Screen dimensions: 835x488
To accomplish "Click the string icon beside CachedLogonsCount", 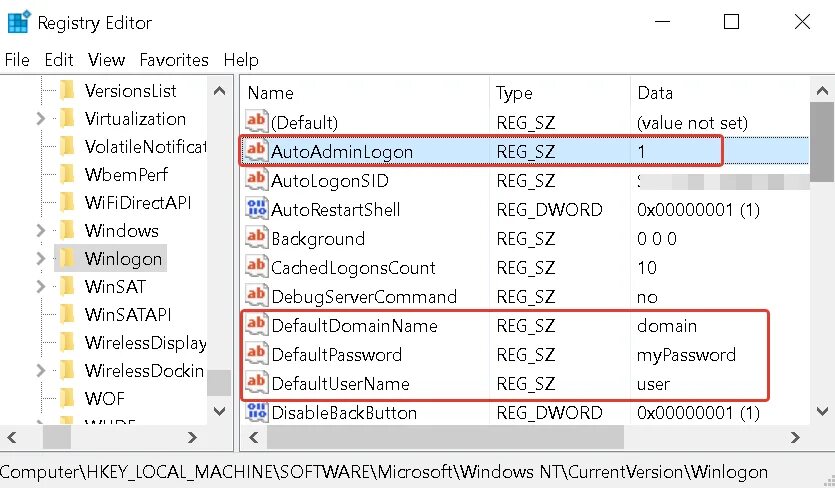I will click(x=256, y=267).
